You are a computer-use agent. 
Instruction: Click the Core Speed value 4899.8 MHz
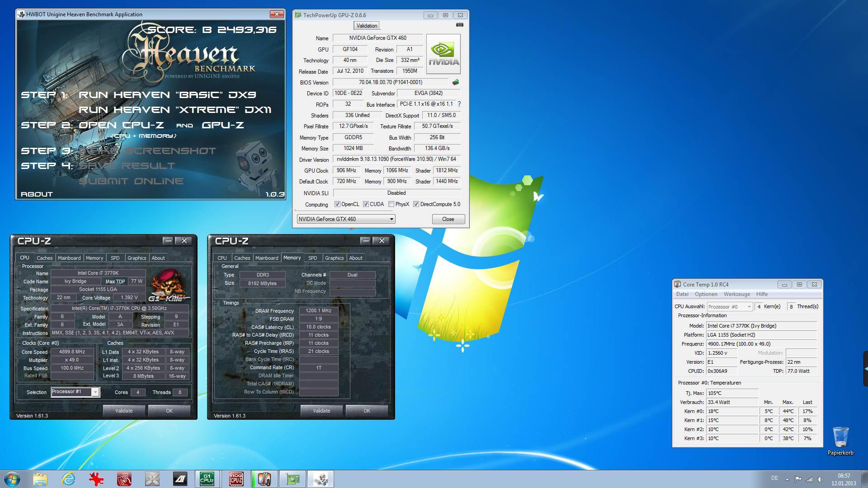pos(72,352)
